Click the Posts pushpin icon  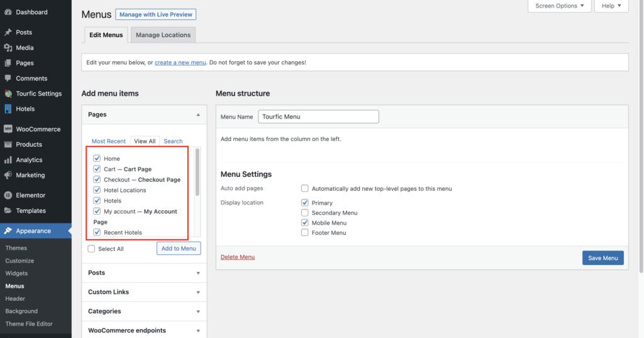point(8,32)
